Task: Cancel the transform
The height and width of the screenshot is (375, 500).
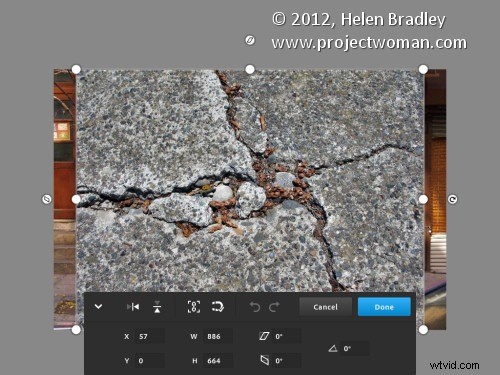Action: coord(325,307)
